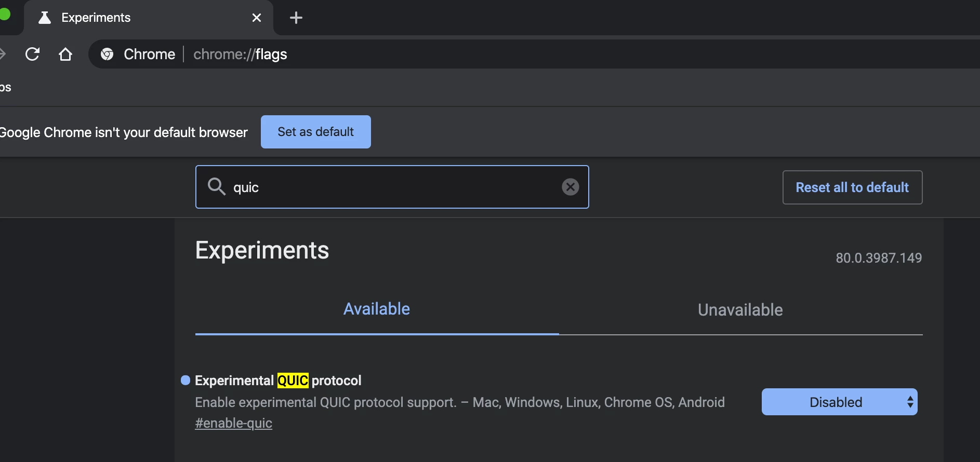The image size is (980, 462).
Task: Follow the #enable-quic anchor link
Action: [x=233, y=423]
